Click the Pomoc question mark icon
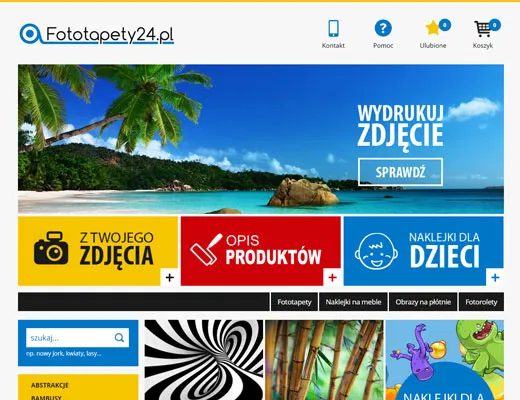Screen dimensions: 520x400 click(x=383, y=28)
